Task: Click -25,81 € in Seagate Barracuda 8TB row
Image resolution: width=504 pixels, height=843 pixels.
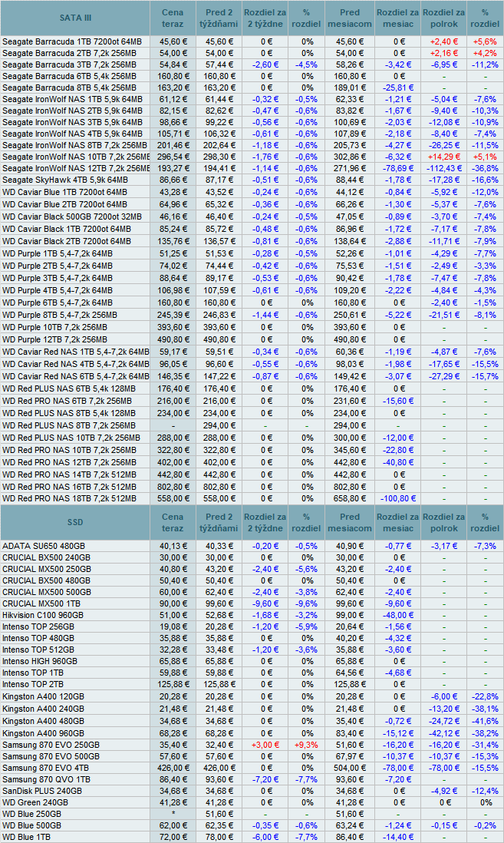Action: [x=398, y=88]
